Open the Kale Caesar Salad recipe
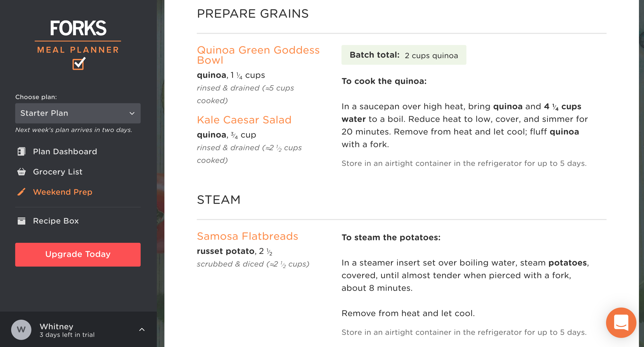 (244, 120)
